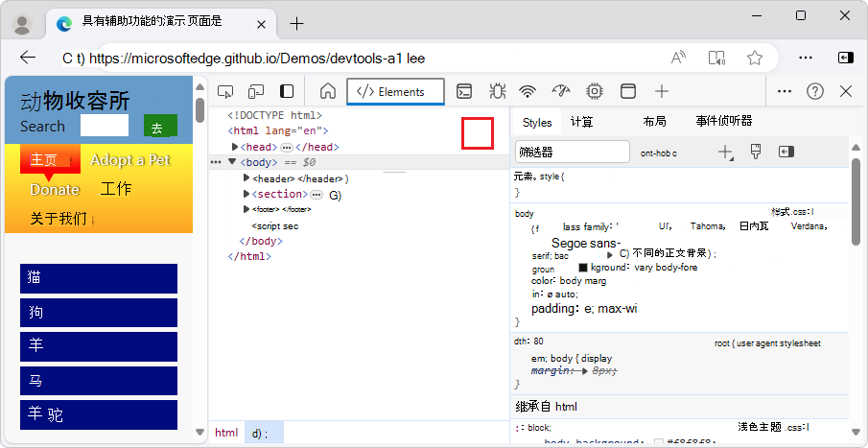The height and width of the screenshot is (448, 868).
Task: Open Immersive Reader icon
Action: point(716,58)
